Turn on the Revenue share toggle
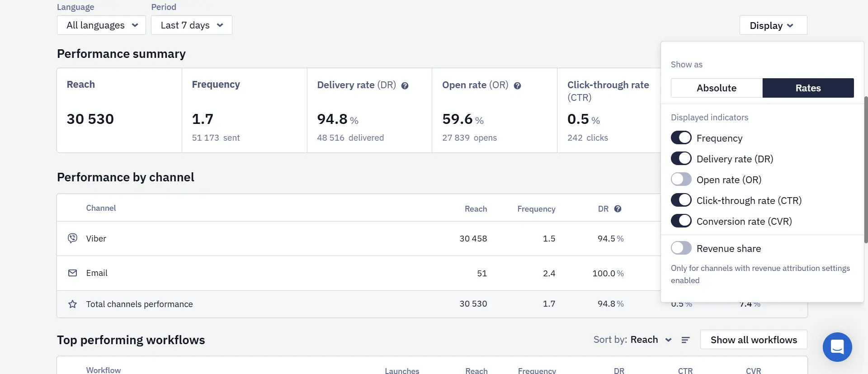This screenshot has height=374, width=868. (x=681, y=248)
